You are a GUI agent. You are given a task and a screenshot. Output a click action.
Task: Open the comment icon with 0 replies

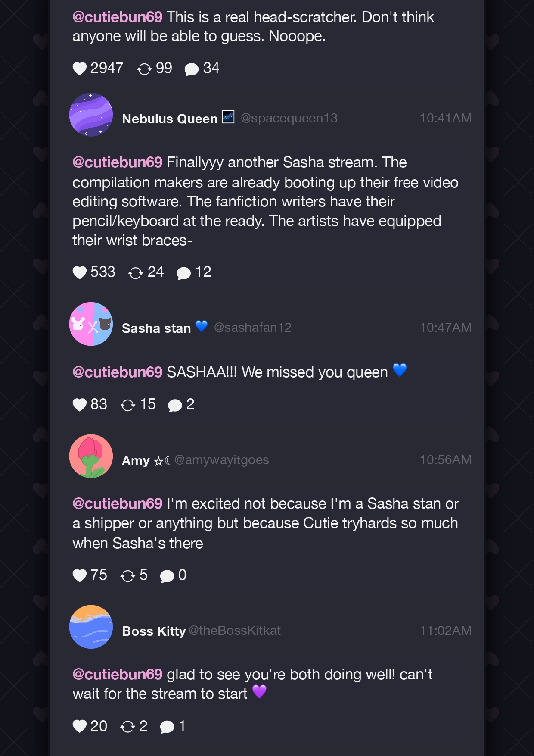click(x=167, y=576)
